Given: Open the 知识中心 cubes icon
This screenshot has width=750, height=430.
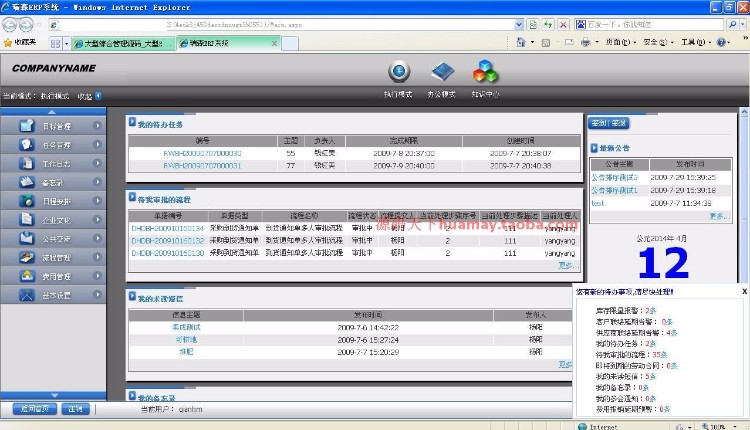Looking at the screenshot, I should point(485,72).
